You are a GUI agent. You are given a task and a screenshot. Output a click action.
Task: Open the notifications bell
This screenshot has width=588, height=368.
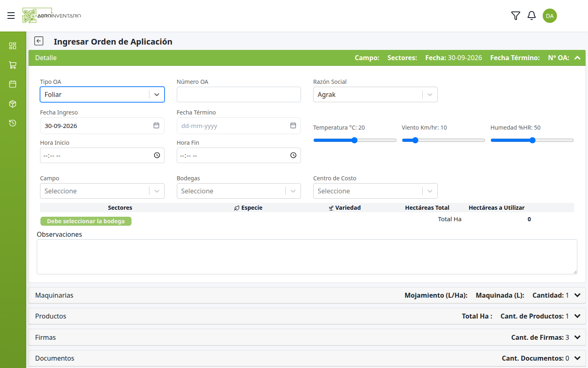pos(532,16)
